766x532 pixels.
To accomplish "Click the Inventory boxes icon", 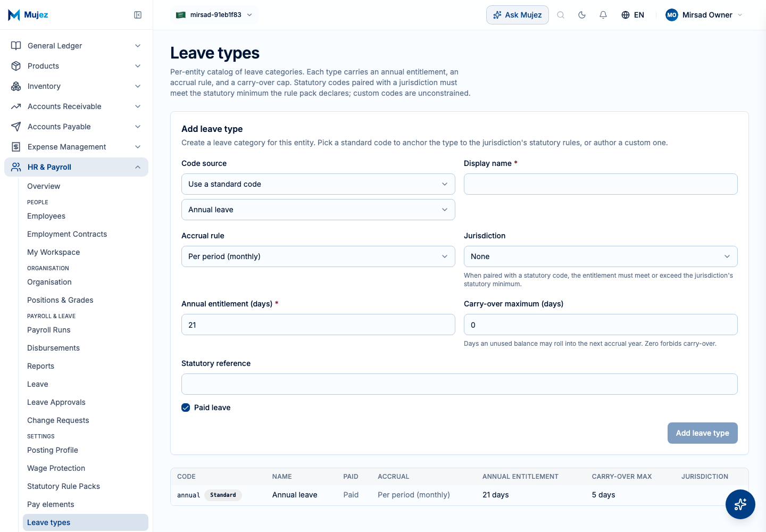I will [x=16, y=86].
